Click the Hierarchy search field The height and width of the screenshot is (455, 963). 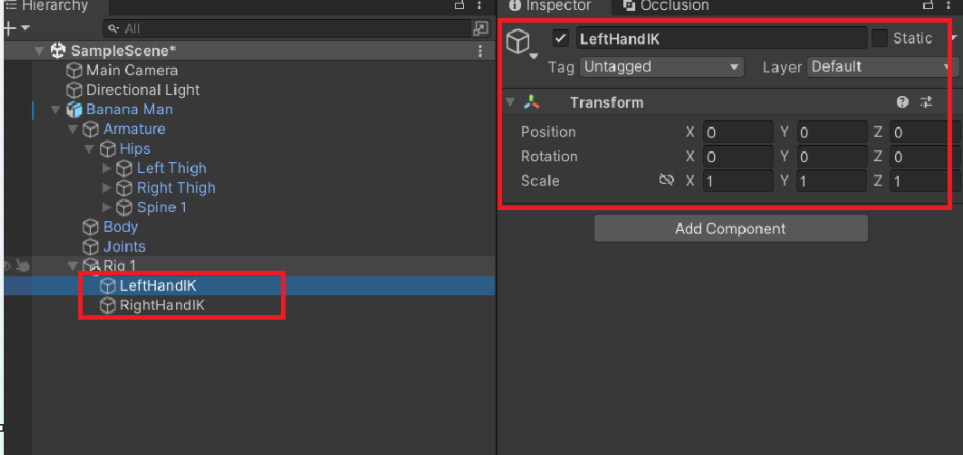[x=287, y=29]
